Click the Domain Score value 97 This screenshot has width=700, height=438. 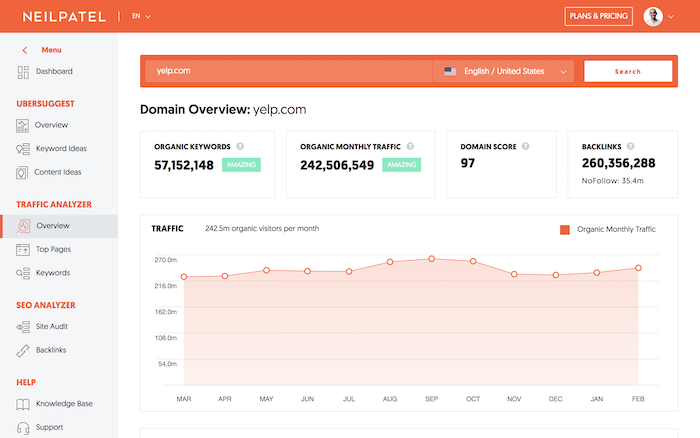coord(467,163)
